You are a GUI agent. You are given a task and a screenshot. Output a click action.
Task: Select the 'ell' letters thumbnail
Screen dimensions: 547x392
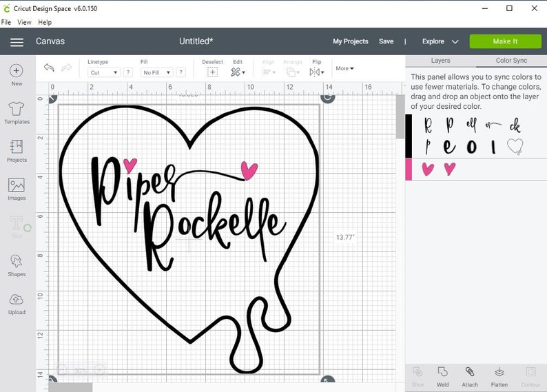(471, 125)
